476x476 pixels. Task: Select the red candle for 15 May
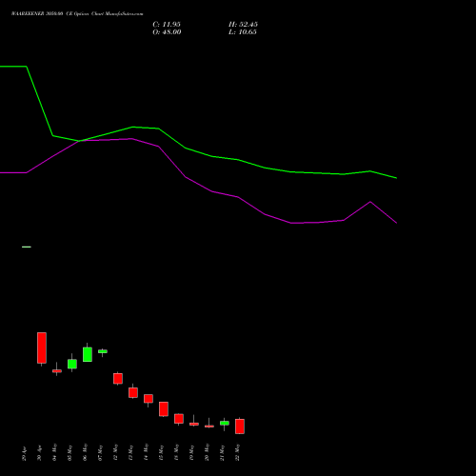pyautogui.click(x=164, y=408)
